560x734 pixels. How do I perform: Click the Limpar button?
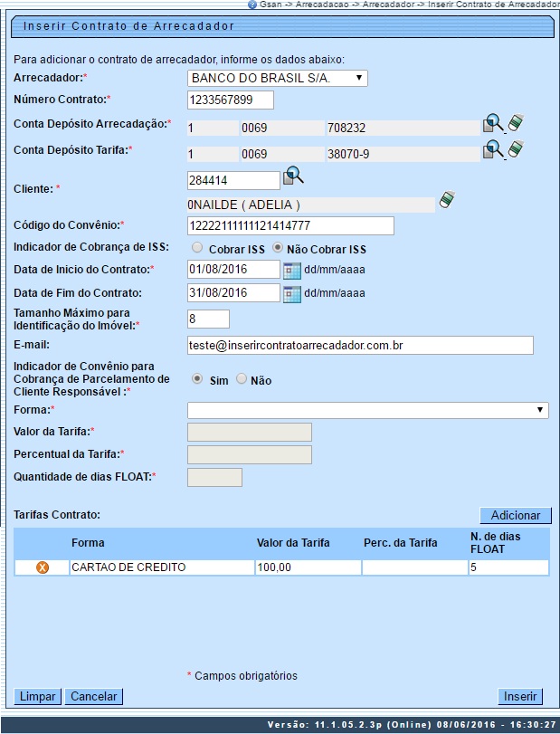[37, 697]
